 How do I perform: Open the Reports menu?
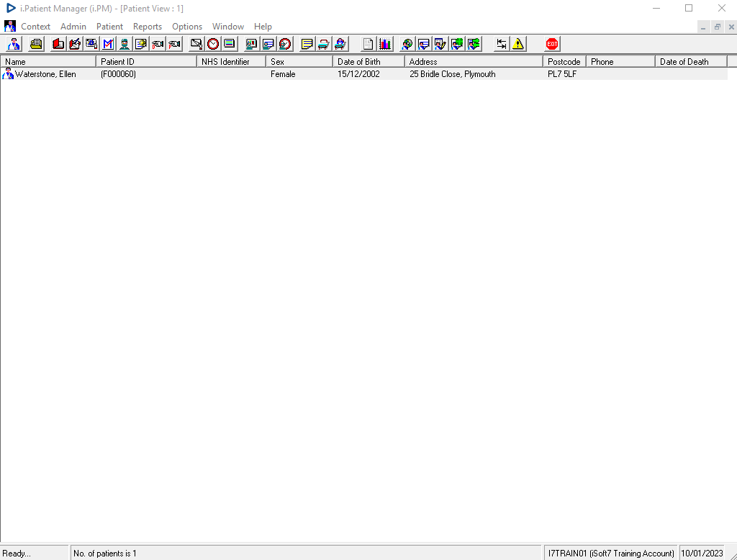tap(147, 27)
